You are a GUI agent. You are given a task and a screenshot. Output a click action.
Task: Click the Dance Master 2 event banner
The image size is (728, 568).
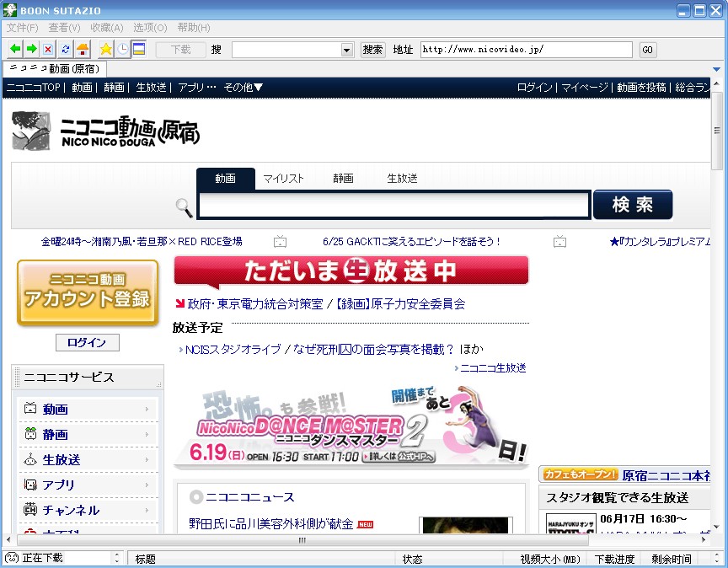pyautogui.click(x=351, y=426)
